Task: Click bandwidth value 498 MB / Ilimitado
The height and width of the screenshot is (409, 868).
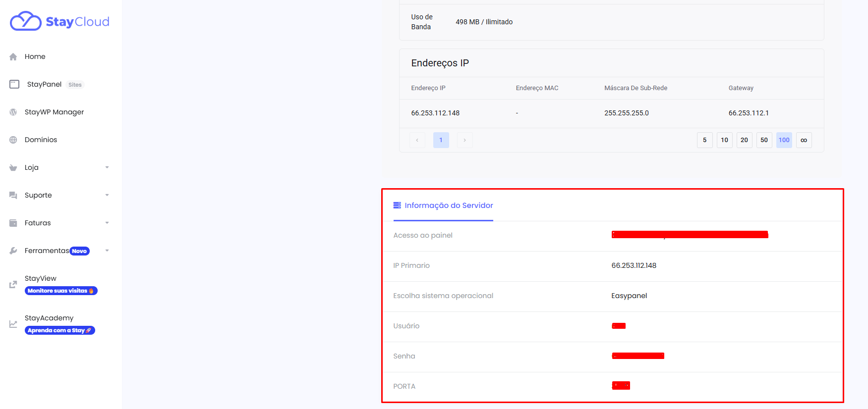Action: click(484, 22)
